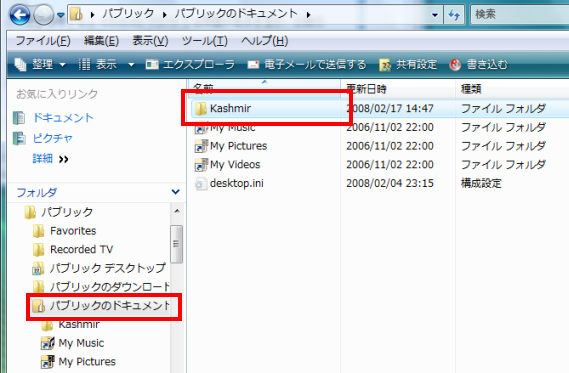Click the 書き込む burn disc icon
569x373 pixels.
click(455, 65)
